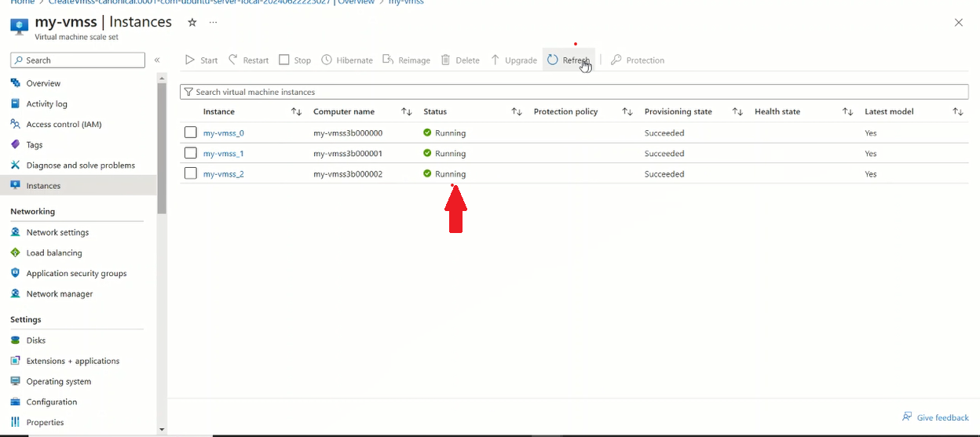Open instance my-vmss_0 link
Screen dimensions: 980x437
pyautogui.click(x=224, y=133)
